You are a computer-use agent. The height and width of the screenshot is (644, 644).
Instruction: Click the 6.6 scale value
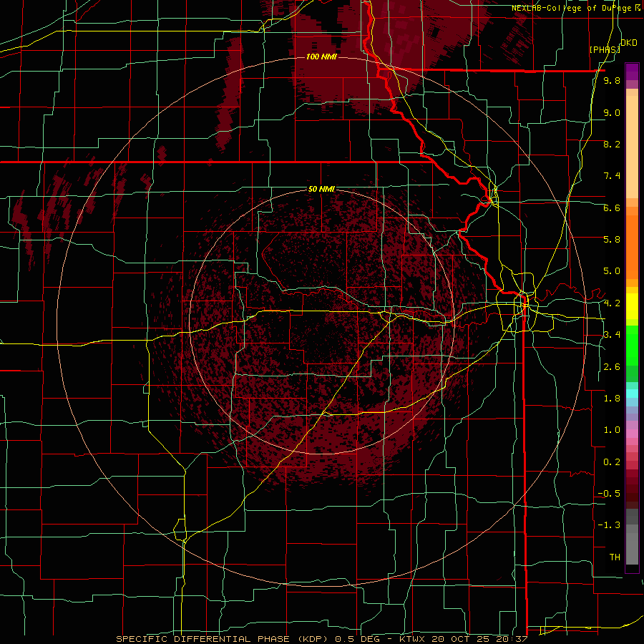pos(612,208)
